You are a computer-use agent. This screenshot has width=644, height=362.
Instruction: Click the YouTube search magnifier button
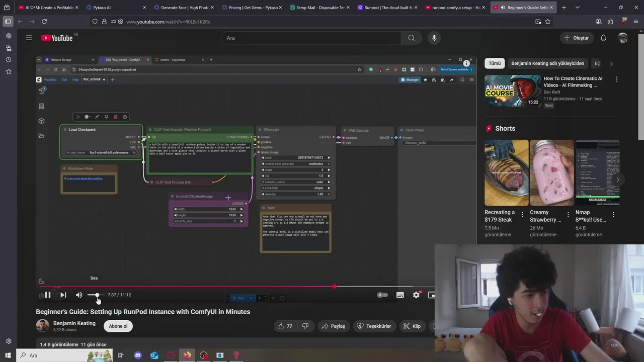click(412, 38)
